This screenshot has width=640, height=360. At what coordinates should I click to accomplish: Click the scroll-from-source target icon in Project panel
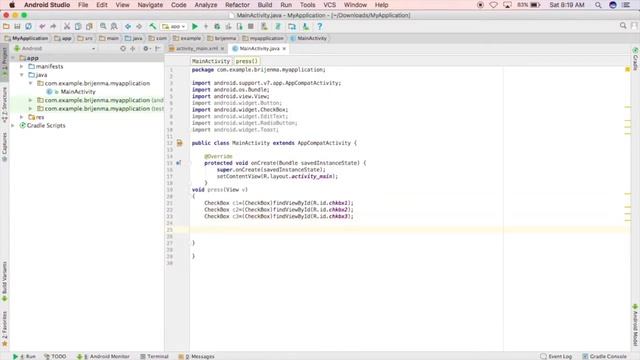[123, 49]
